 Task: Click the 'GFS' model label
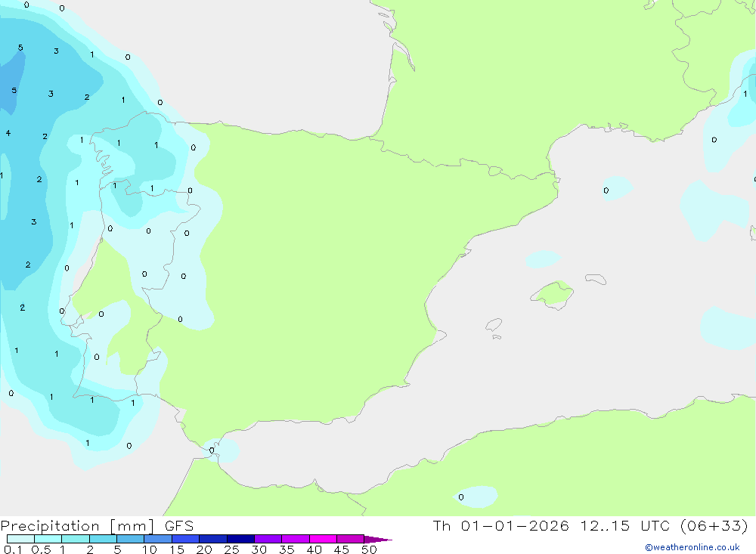179,526
